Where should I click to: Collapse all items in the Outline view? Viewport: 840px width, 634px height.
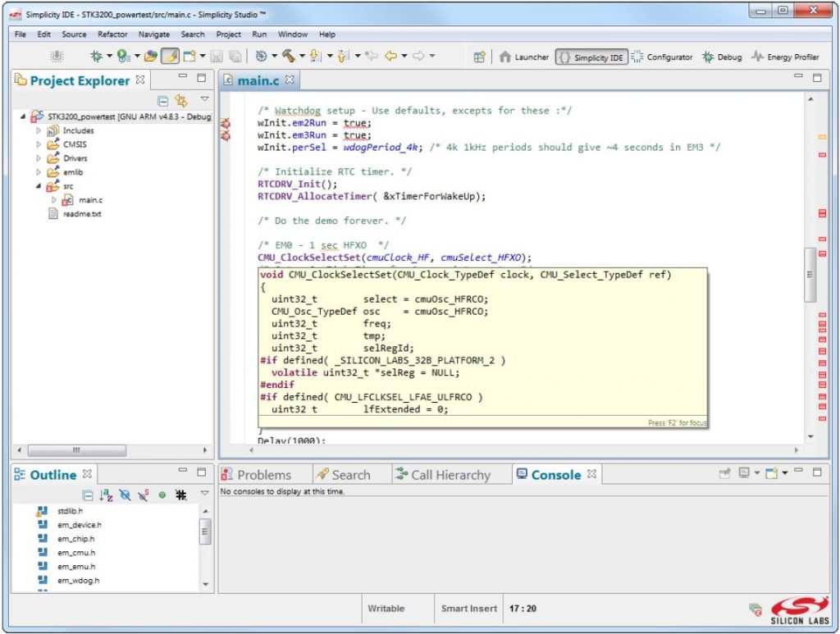click(x=88, y=495)
